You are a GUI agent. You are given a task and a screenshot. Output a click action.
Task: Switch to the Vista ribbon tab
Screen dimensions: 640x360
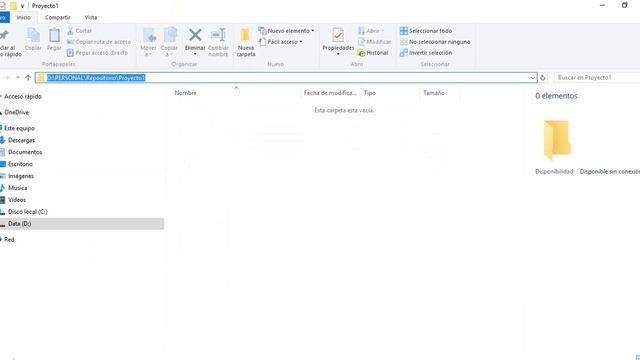tap(91, 18)
